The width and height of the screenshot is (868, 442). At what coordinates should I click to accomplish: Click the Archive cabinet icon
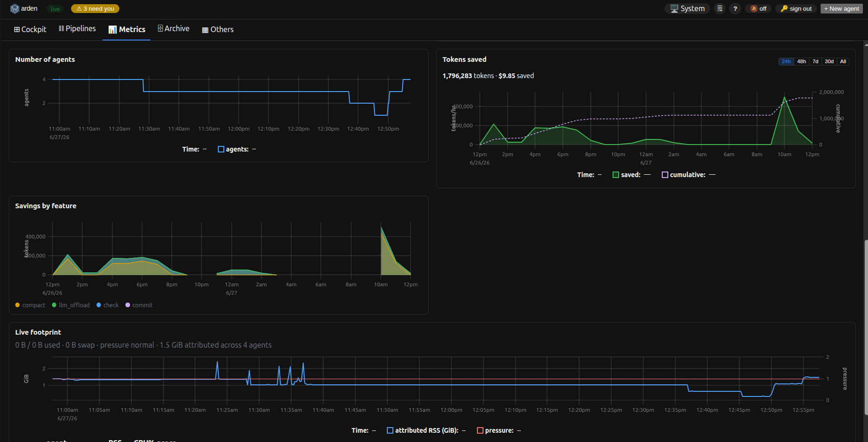click(x=160, y=28)
